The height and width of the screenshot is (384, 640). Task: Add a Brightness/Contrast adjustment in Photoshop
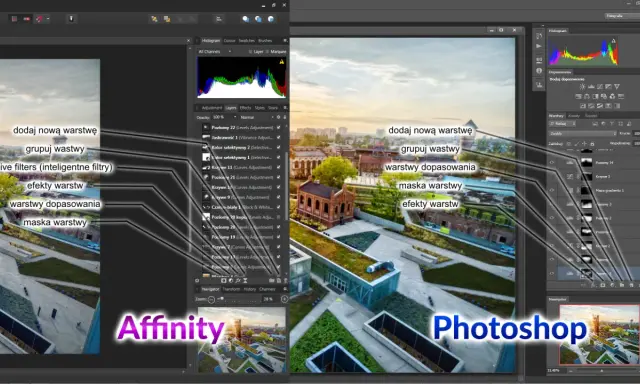point(582,86)
